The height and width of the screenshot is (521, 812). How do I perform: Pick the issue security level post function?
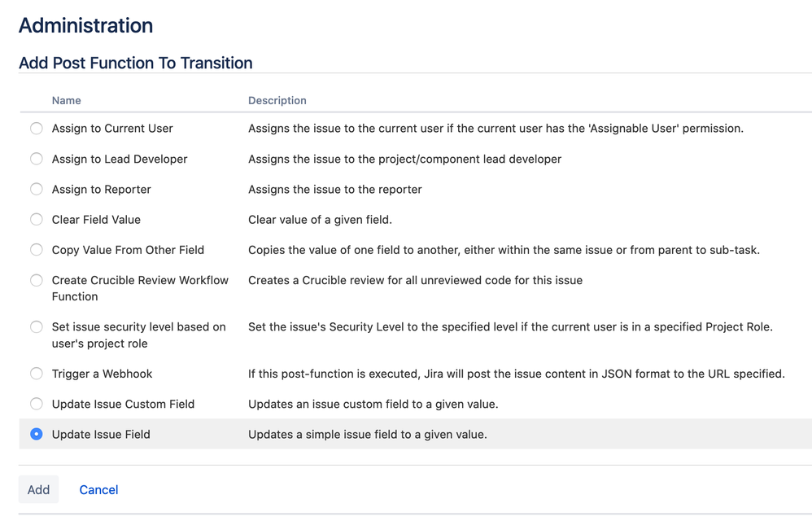click(36, 326)
